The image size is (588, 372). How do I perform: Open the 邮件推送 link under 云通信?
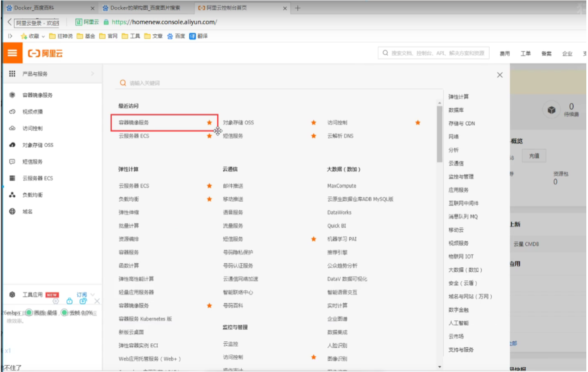[x=233, y=186]
